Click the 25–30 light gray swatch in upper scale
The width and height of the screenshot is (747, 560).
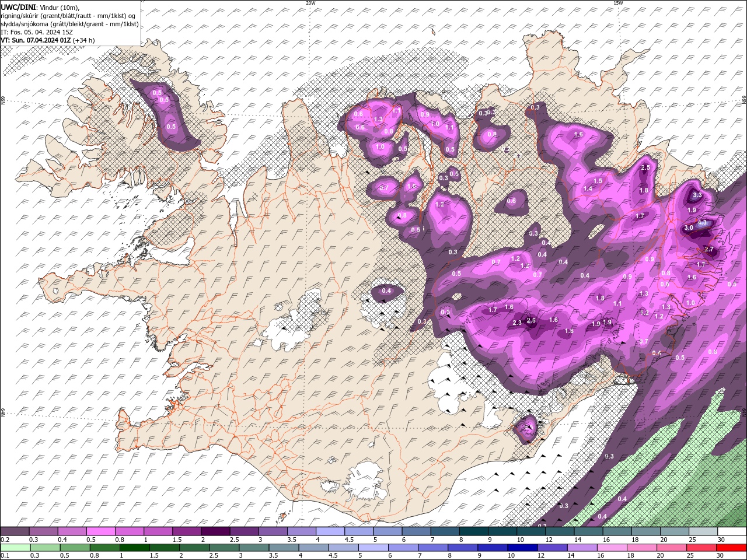tap(702, 531)
